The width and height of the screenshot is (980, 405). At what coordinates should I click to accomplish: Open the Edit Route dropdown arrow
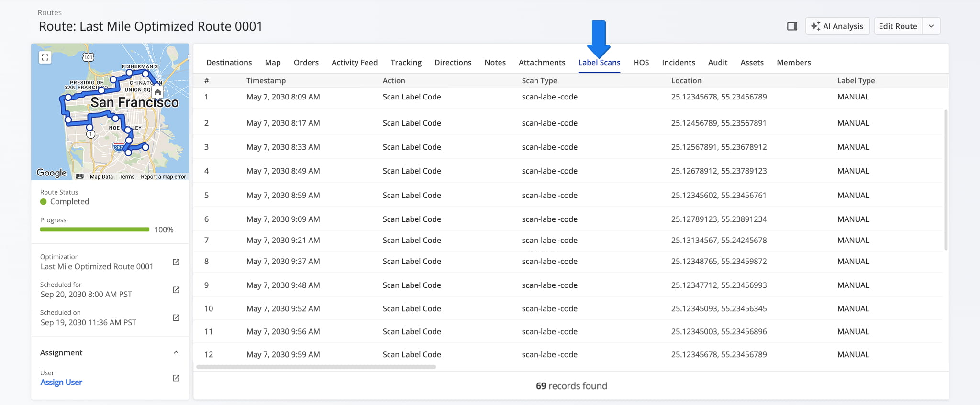click(931, 26)
